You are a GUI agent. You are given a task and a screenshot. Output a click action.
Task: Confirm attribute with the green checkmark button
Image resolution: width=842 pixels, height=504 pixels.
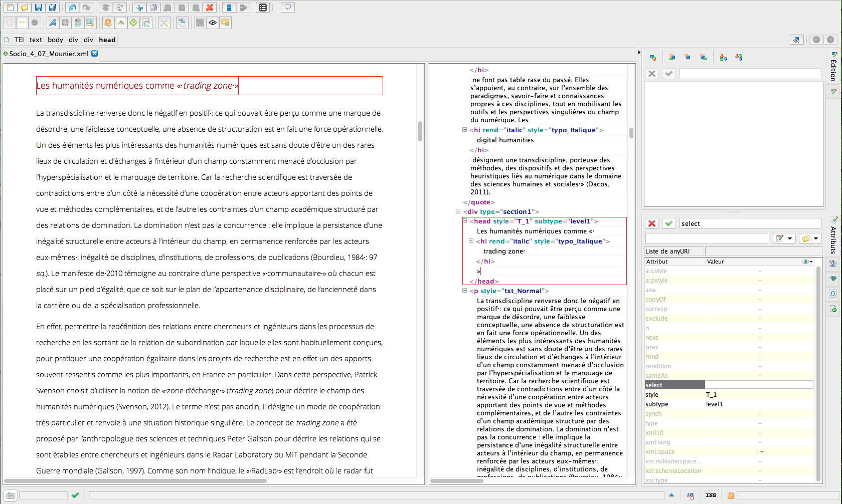pos(668,223)
